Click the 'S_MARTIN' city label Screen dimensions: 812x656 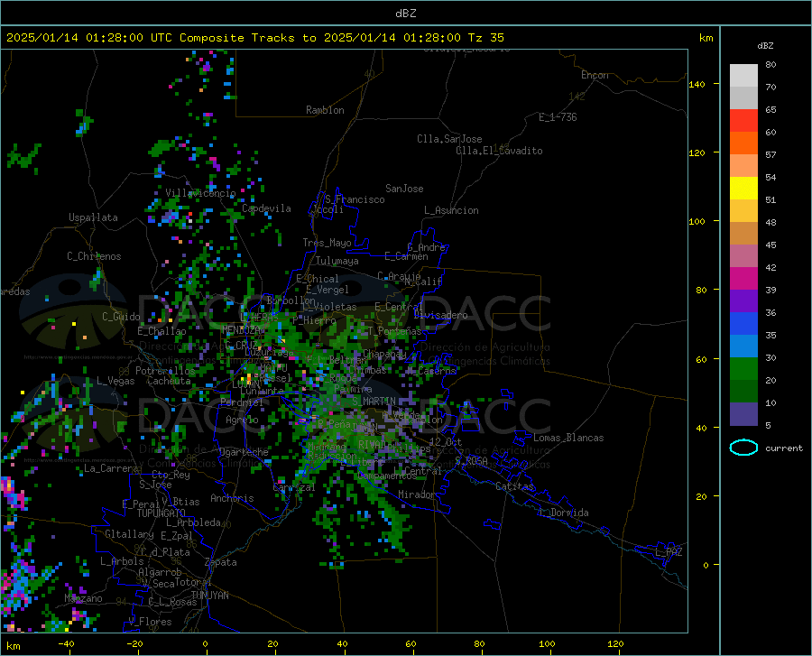[x=374, y=402]
